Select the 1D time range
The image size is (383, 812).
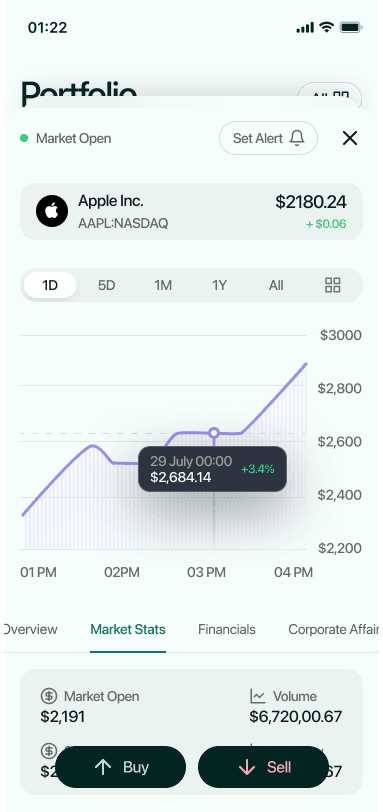(x=50, y=285)
